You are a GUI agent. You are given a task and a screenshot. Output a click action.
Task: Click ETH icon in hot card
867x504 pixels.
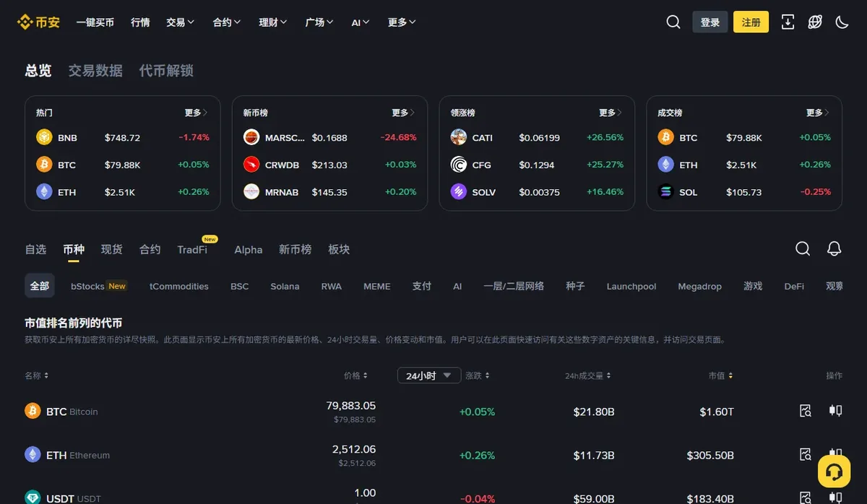(44, 192)
